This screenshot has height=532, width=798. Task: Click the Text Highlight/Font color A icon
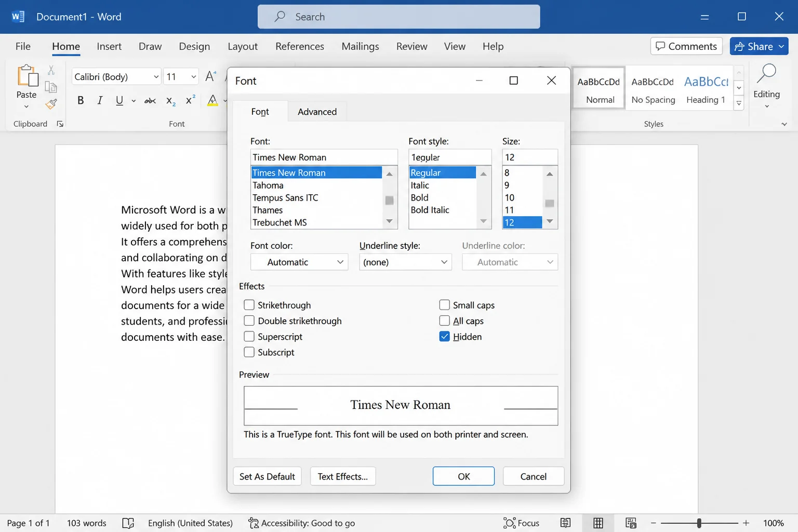click(212, 101)
